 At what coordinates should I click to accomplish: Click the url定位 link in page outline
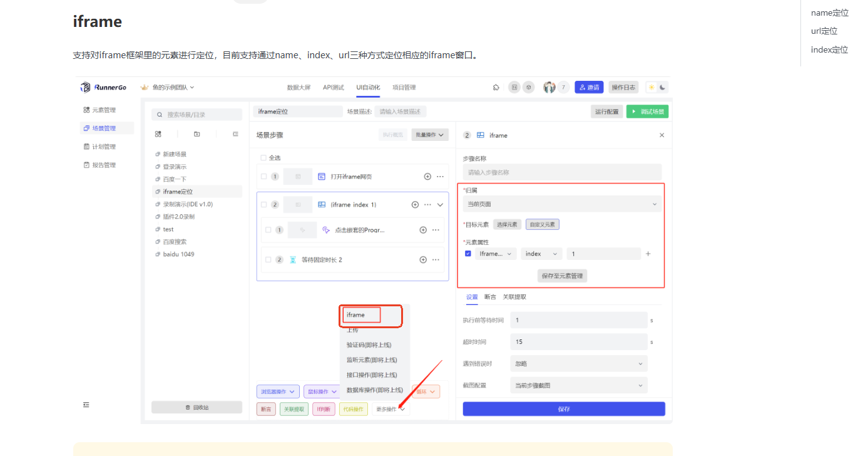824,31
